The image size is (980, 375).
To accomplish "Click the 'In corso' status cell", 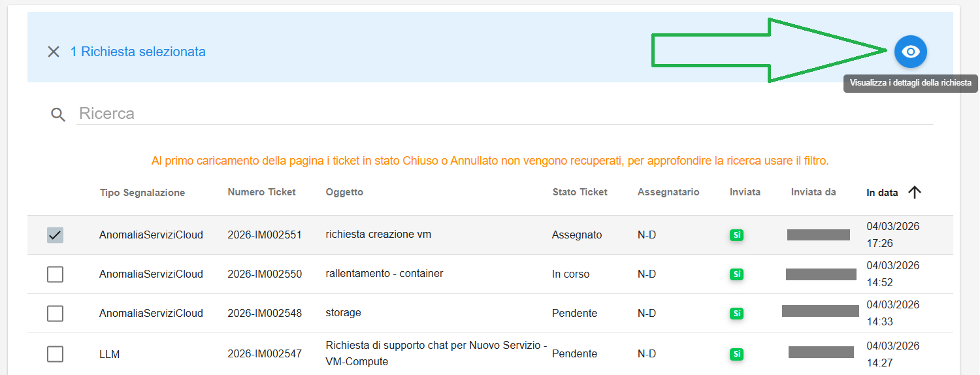I will click(570, 274).
